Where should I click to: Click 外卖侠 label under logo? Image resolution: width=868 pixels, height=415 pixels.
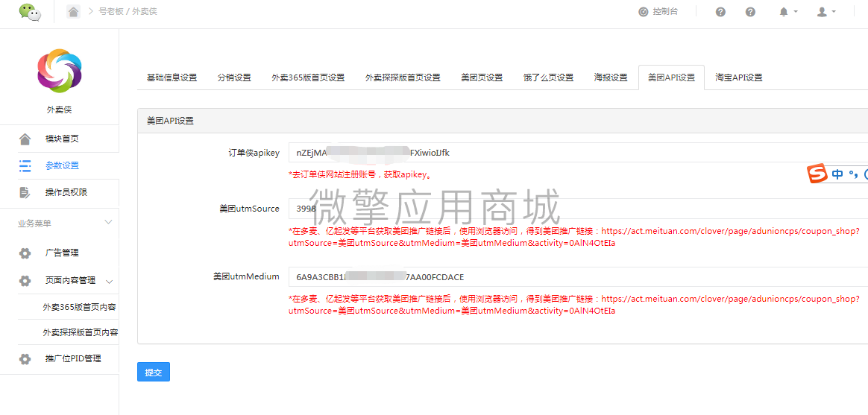coord(59,110)
